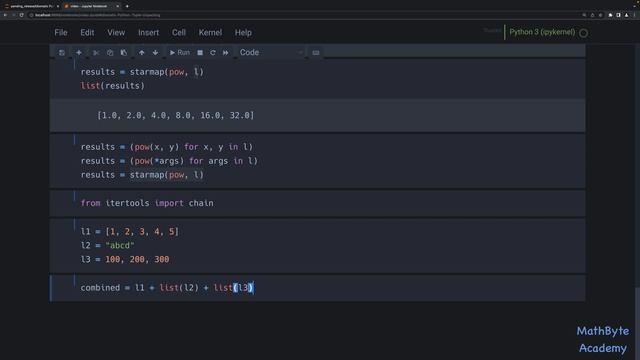This screenshot has width=640, height=360.
Task: Click the kernel idle indicator circle
Action: click(x=584, y=33)
